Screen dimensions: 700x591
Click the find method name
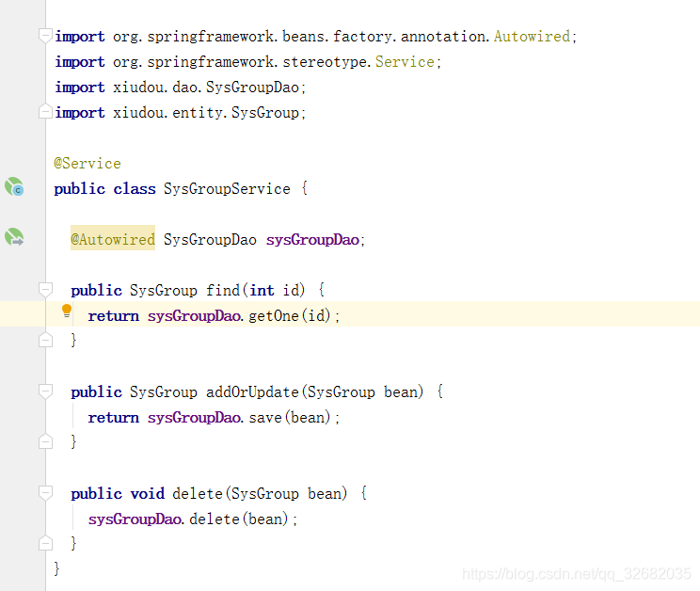pyautogui.click(x=223, y=291)
